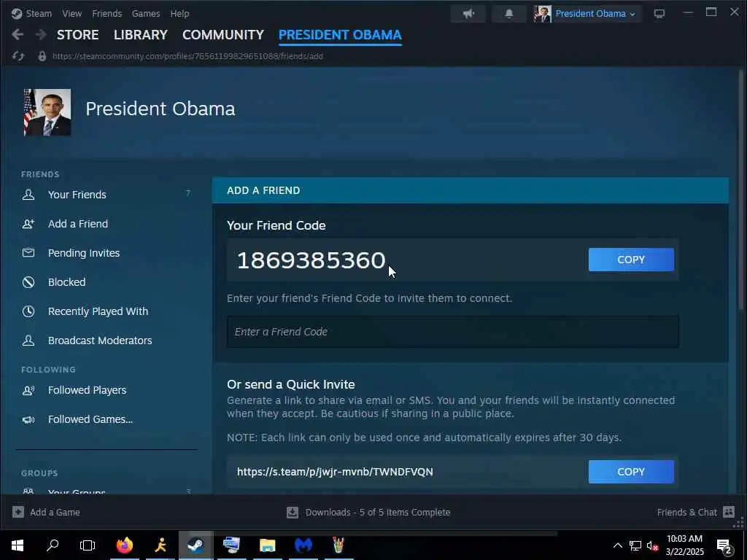Image resolution: width=747 pixels, height=560 pixels.
Task: Open File Explorer from the taskbar
Action: pyautogui.click(x=268, y=545)
